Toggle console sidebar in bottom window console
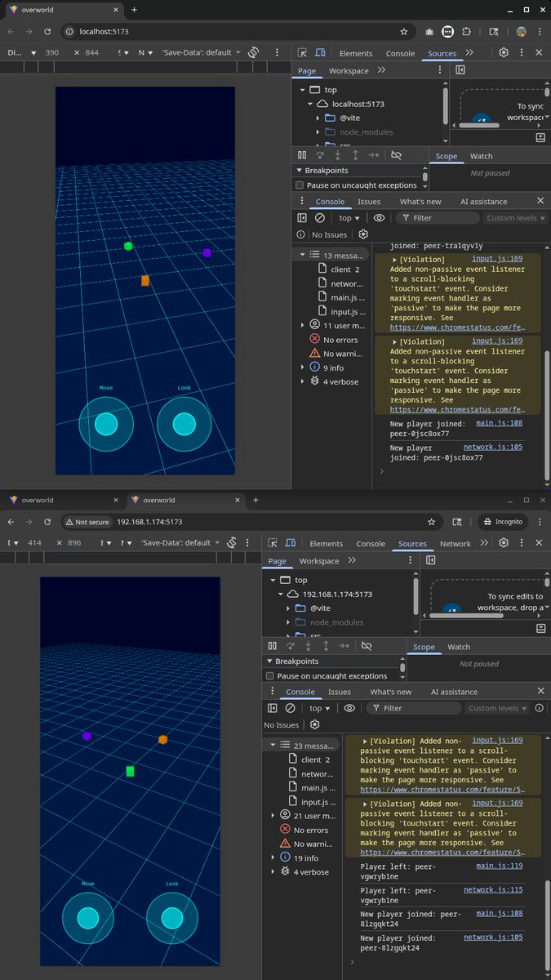 tap(273, 708)
